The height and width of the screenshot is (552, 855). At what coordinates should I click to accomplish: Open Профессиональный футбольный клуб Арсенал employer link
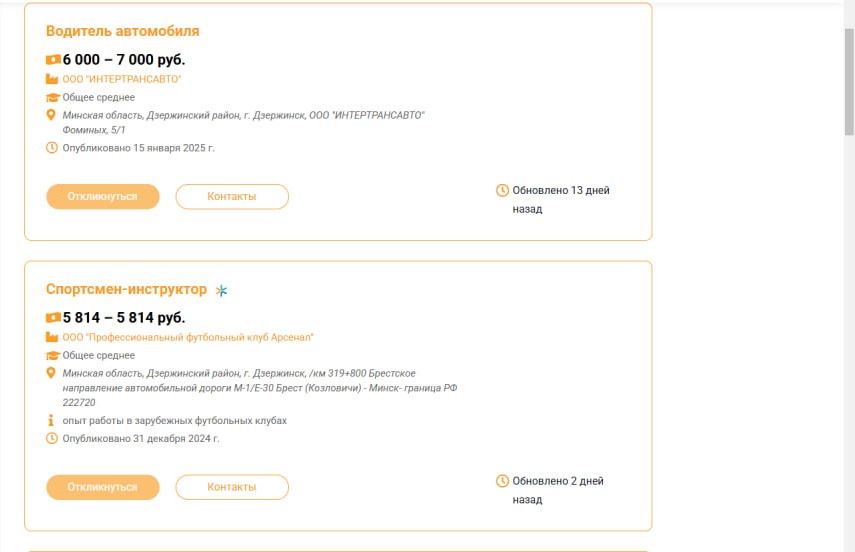point(188,337)
